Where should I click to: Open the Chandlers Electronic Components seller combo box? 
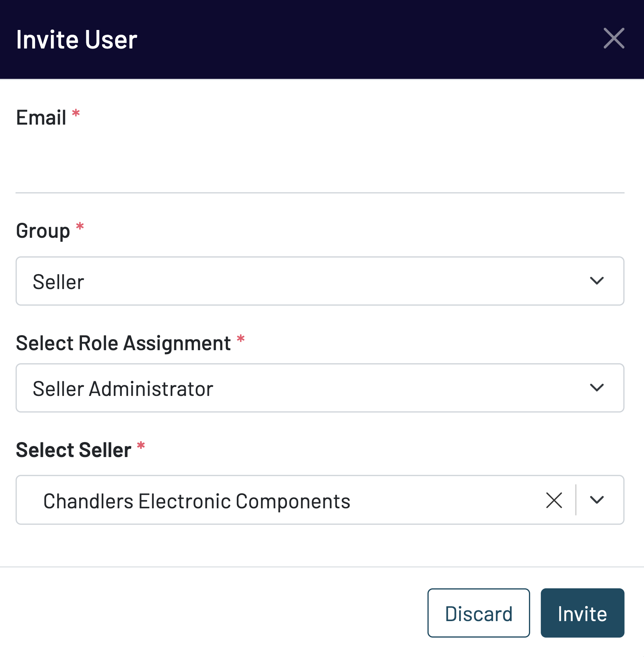[x=276, y=500]
